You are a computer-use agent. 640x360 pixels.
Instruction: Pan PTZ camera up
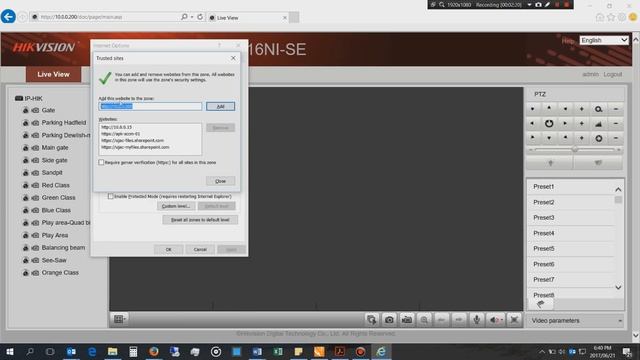click(x=549, y=109)
